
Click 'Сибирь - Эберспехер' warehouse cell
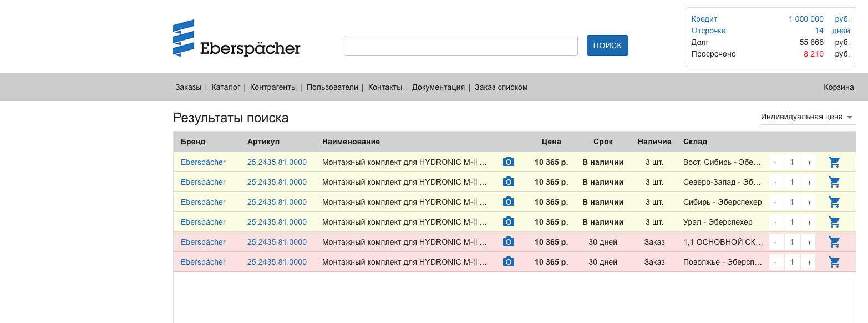[723, 202]
